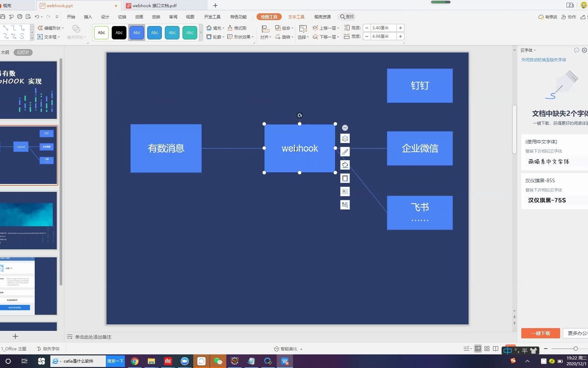Click the 合并形状 merge shapes icon
Viewport: 588px width, 368px height.
pos(76,29)
